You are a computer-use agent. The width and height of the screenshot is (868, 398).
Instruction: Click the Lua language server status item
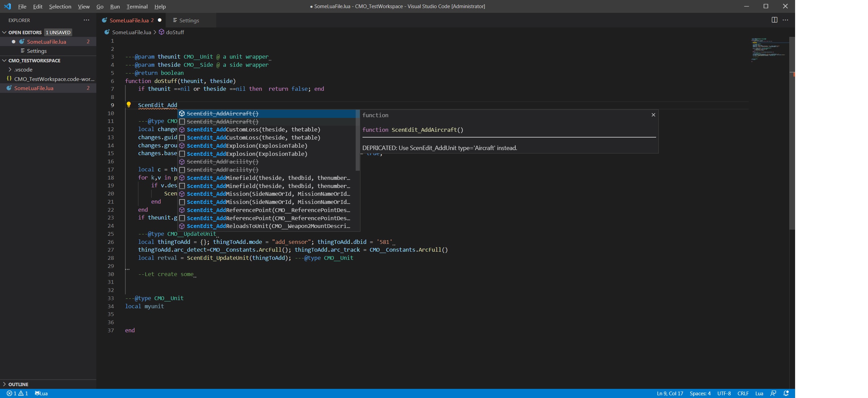tap(41, 393)
